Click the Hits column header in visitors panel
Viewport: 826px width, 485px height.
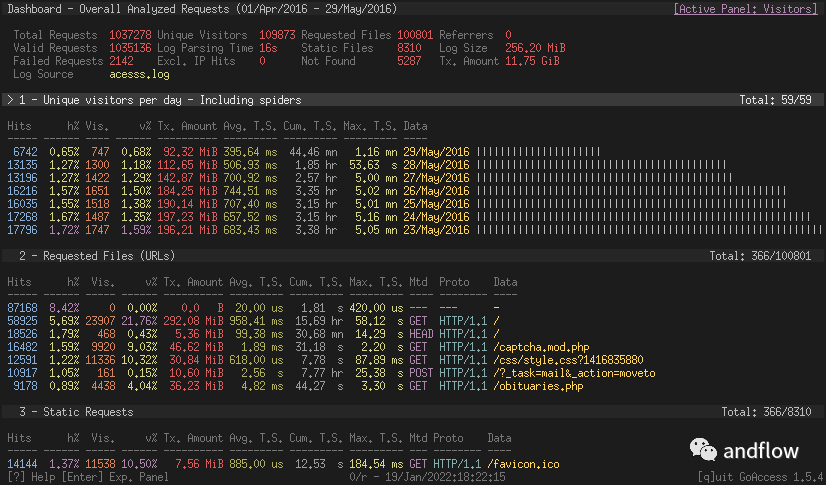point(20,126)
